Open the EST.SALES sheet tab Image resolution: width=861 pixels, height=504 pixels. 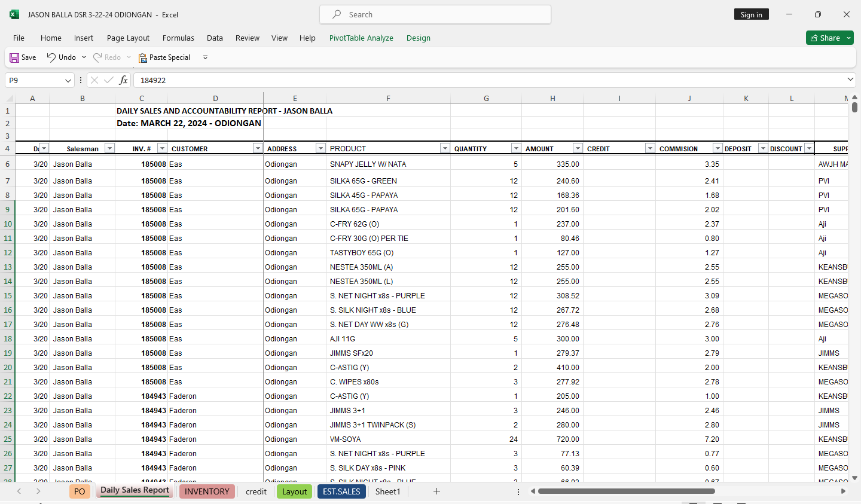[x=341, y=491]
